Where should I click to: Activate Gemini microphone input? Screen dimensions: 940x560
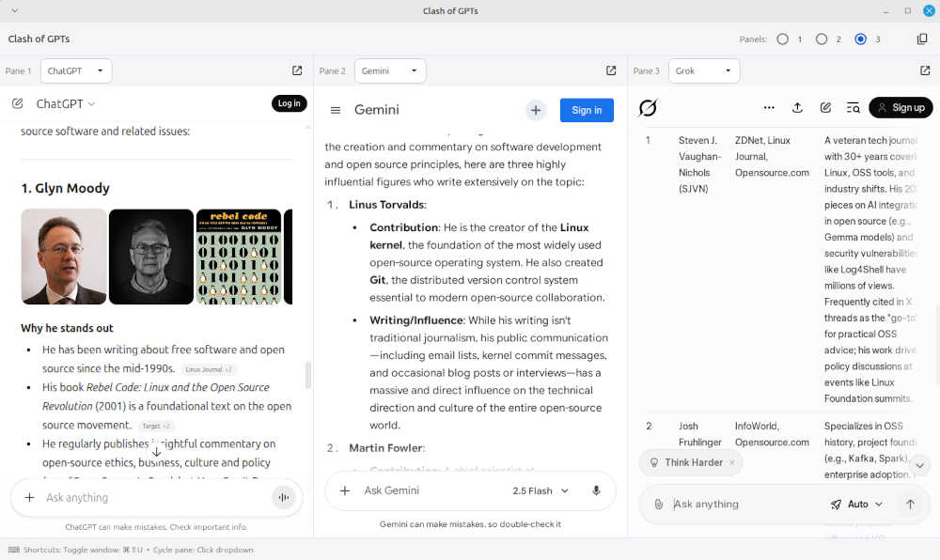pyautogui.click(x=596, y=490)
